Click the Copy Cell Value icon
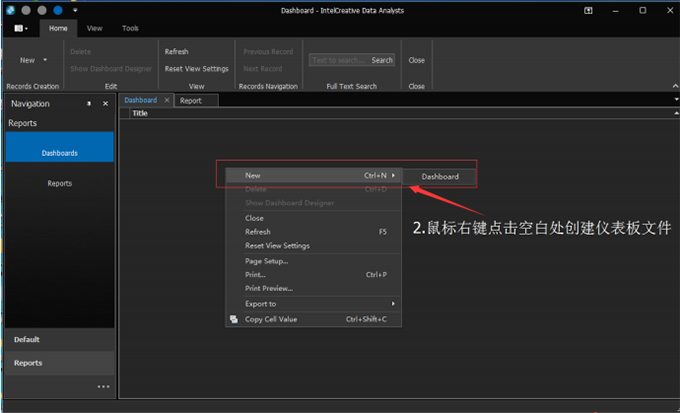The image size is (680, 413). point(234,319)
